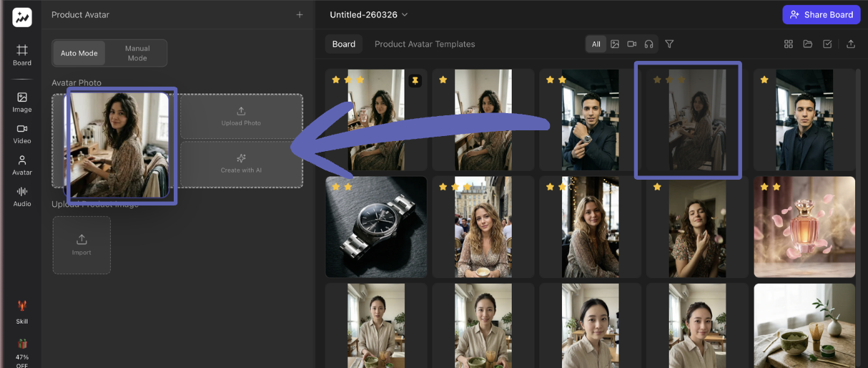
Task: Switch to grid view layout icon
Action: pyautogui.click(x=789, y=44)
